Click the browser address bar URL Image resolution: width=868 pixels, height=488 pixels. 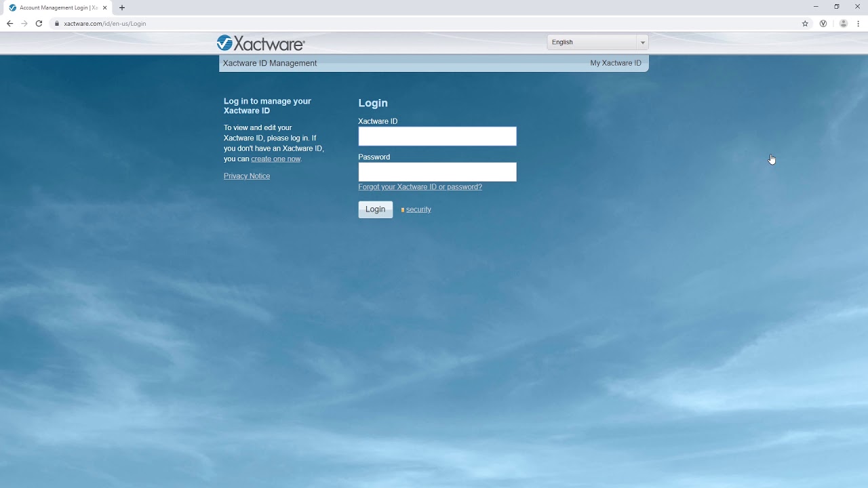pyautogui.click(x=104, y=23)
